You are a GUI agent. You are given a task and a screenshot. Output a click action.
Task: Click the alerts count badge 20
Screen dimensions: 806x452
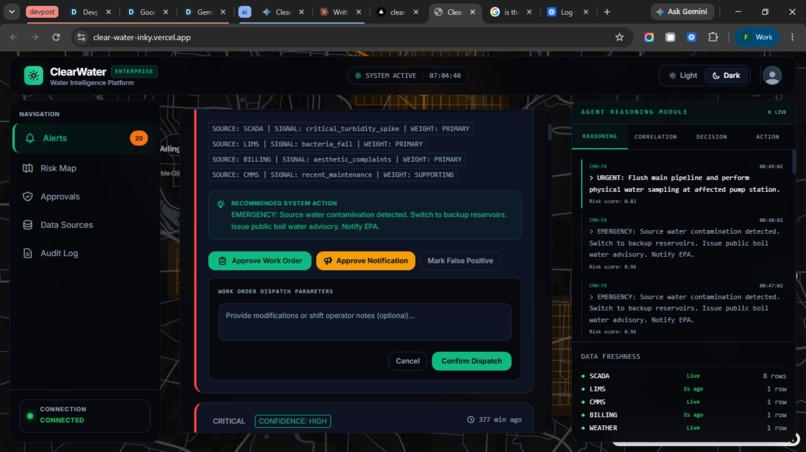(139, 138)
